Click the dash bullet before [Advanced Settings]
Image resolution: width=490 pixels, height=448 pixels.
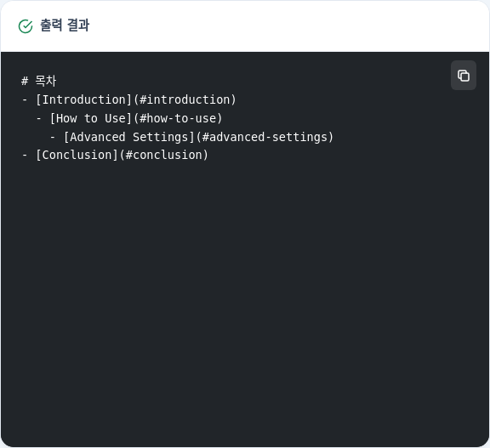pos(53,138)
